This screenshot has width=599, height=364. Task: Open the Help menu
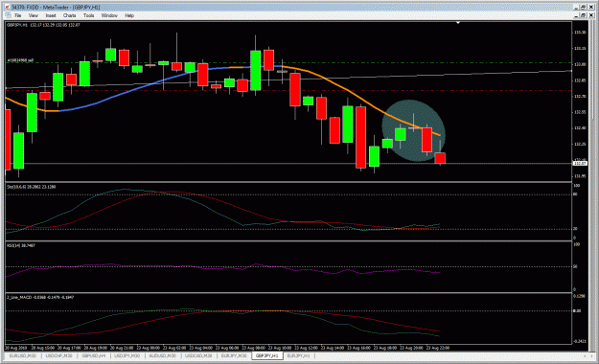(129, 15)
